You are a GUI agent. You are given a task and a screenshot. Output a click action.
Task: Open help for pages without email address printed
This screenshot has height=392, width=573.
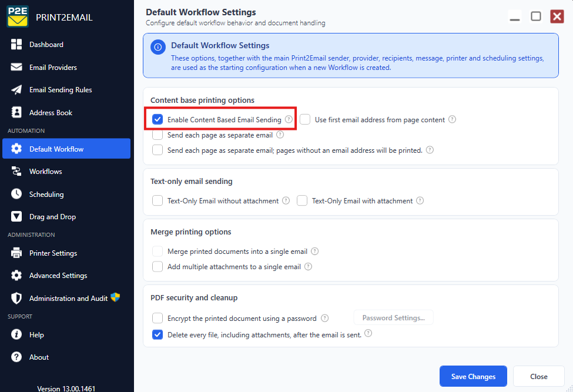tap(430, 150)
